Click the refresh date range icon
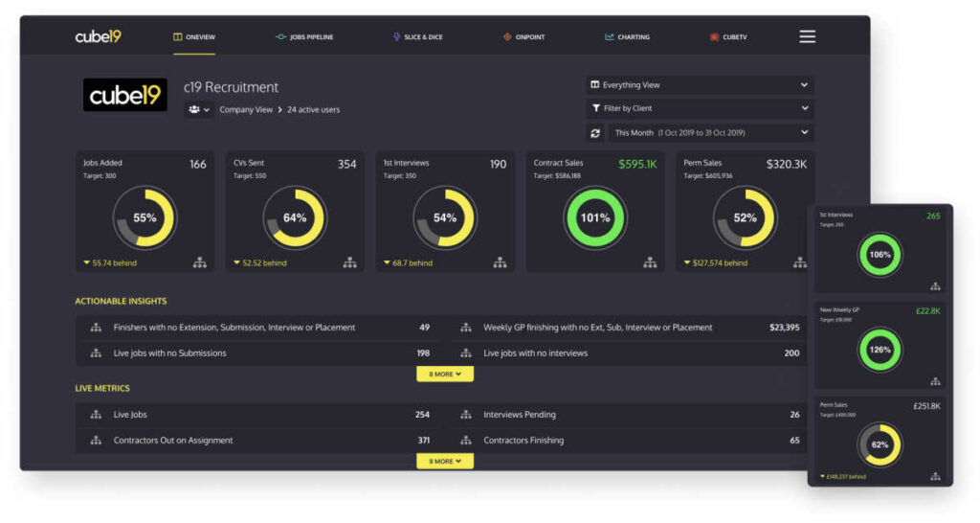This screenshot has height=523, width=980. tap(595, 133)
